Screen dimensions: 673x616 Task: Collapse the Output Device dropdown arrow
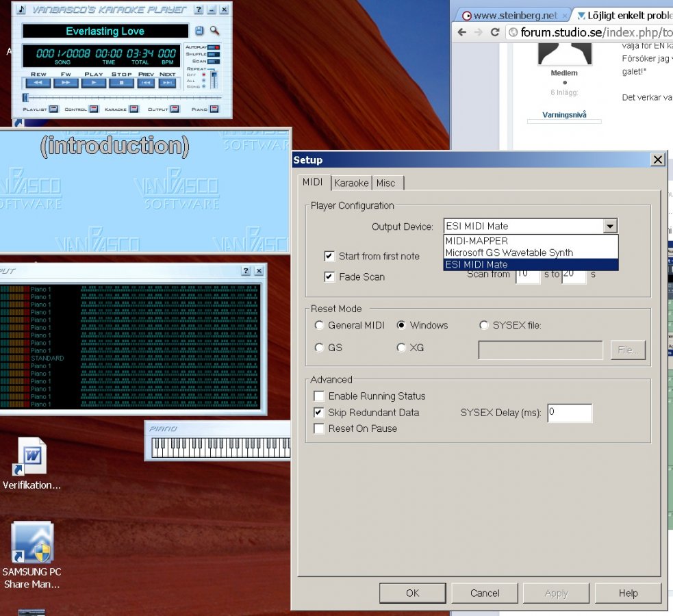tap(610, 226)
